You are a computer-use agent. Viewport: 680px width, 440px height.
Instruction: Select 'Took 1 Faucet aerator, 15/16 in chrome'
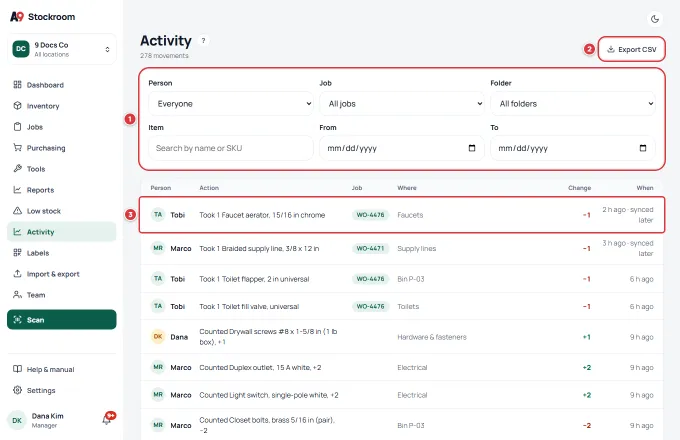262,215
